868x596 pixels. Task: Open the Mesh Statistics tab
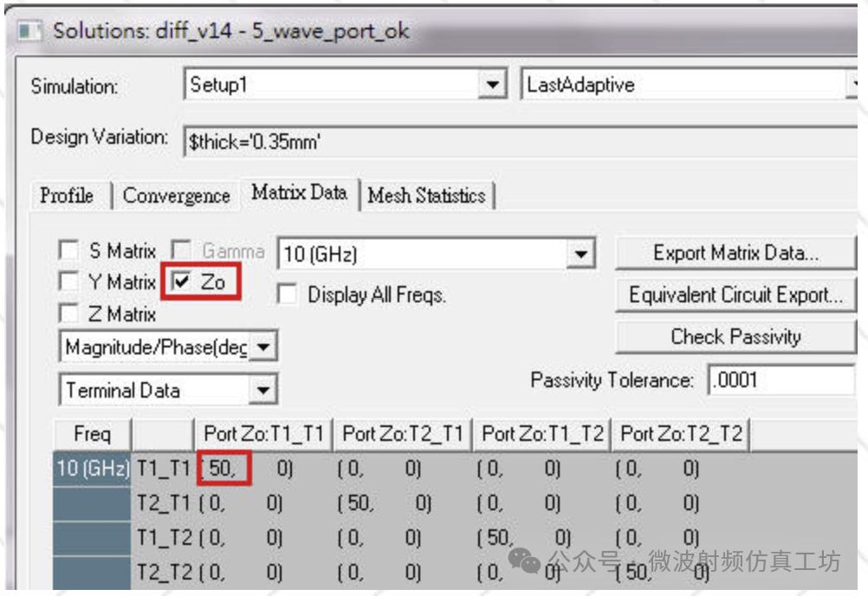(x=426, y=196)
